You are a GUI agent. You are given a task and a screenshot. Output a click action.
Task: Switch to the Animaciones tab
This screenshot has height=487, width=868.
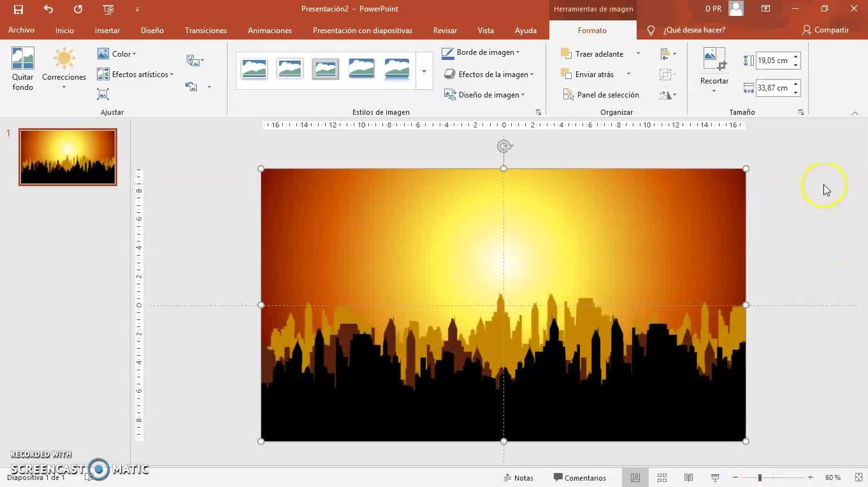(x=270, y=30)
